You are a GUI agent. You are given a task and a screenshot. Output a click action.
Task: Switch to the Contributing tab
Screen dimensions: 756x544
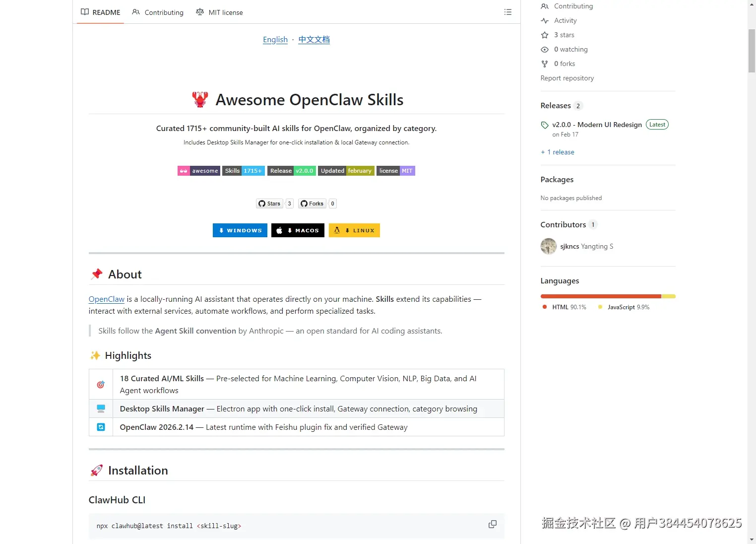pyautogui.click(x=158, y=12)
